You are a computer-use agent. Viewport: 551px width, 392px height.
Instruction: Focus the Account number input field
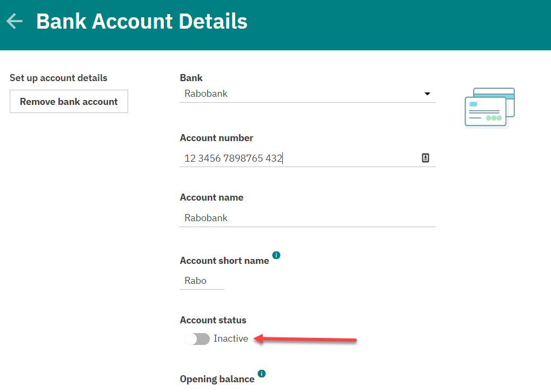(x=297, y=158)
